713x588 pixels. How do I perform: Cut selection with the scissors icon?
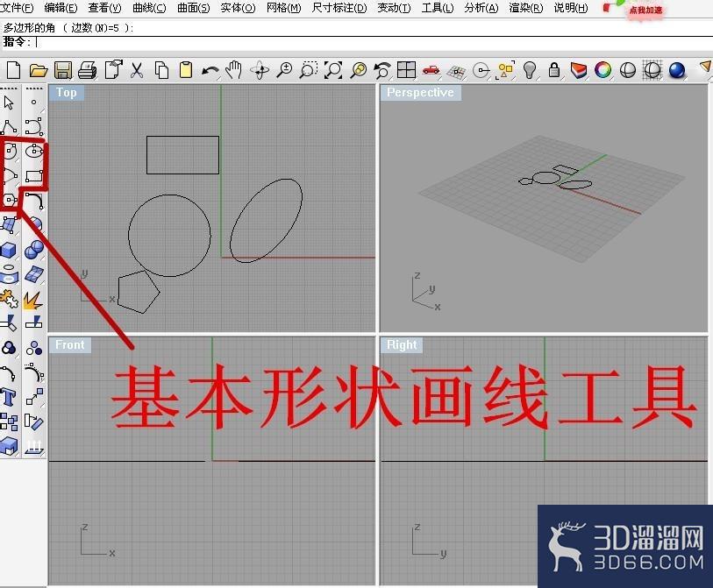click(x=137, y=70)
